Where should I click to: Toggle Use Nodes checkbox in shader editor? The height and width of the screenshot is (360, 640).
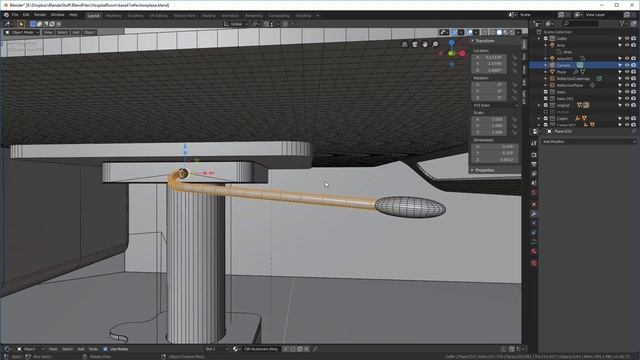(x=105, y=349)
